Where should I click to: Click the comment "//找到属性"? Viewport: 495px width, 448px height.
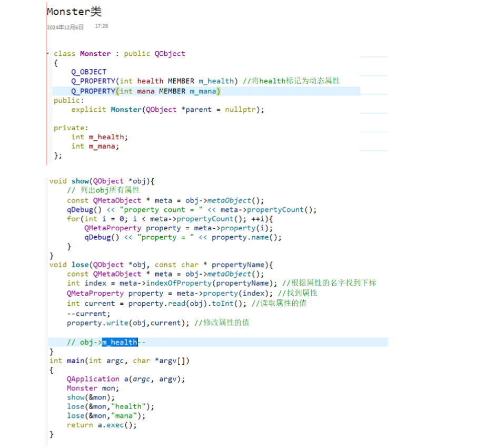[298, 293]
